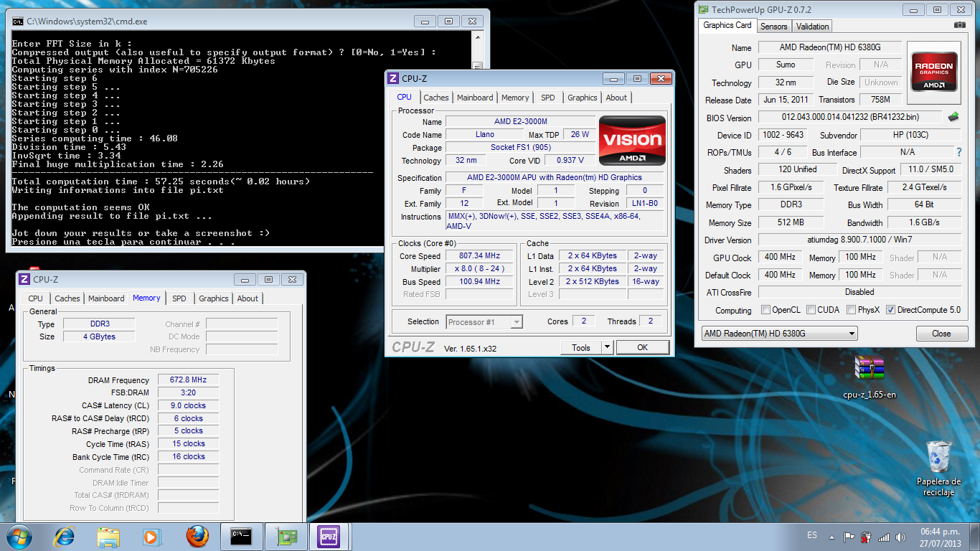Open SPD tab in CPU-Z processor window
The height and width of the screenshot is (551, 980).
point(547,98)
